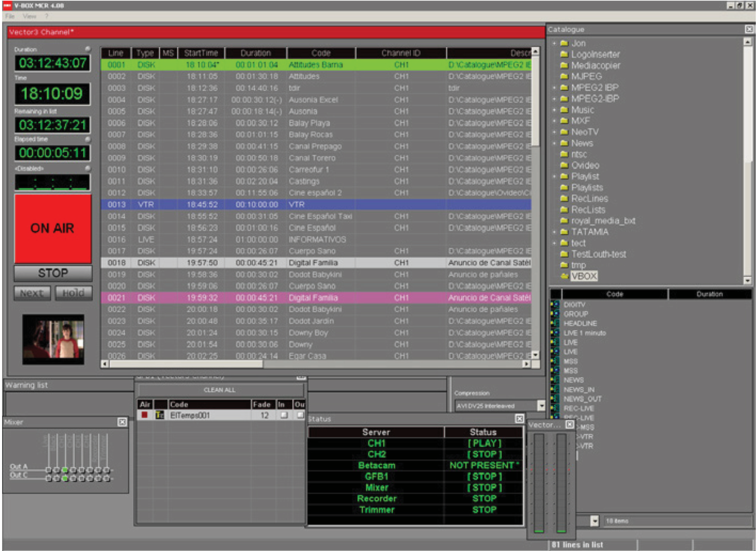Expand the Jon folder tree node

point(554,43)
